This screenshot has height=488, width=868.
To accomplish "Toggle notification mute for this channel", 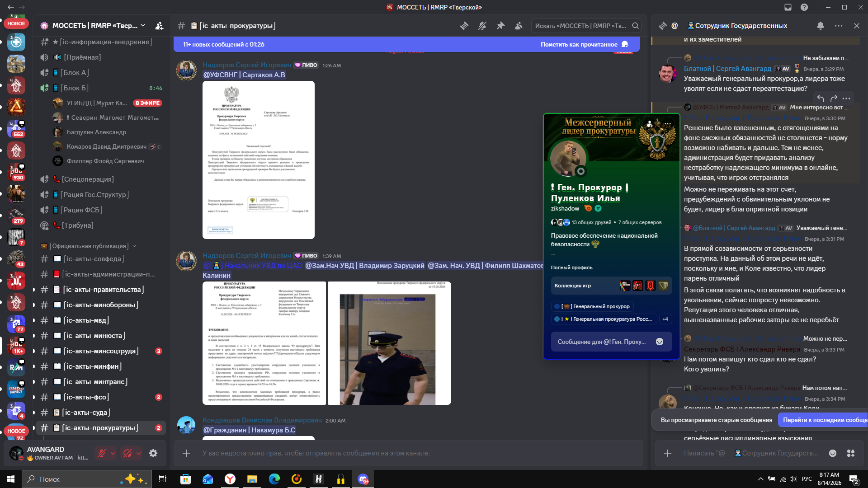I will coord(482,26).
